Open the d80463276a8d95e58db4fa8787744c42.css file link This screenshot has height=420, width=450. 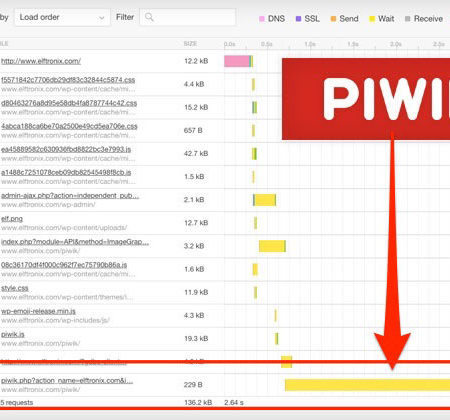coord(69,103)
